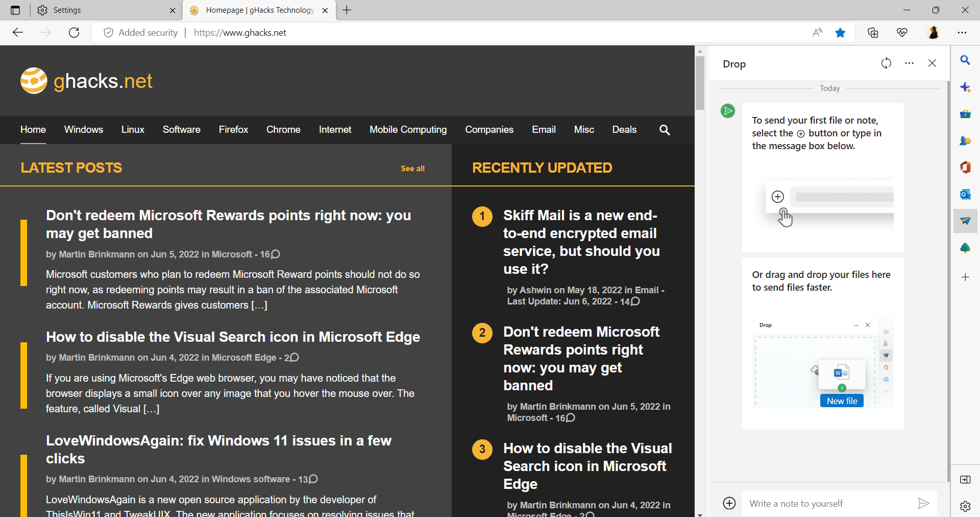The image size is (980, 517).
Task: Toggle the favorite star for ghacks.net
Action: [840, 32]
